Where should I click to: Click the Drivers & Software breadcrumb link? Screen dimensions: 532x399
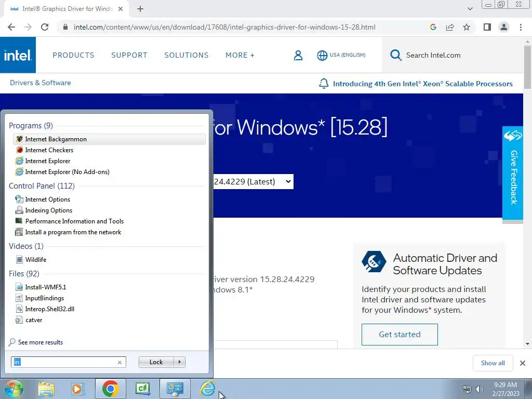point(41,83)
